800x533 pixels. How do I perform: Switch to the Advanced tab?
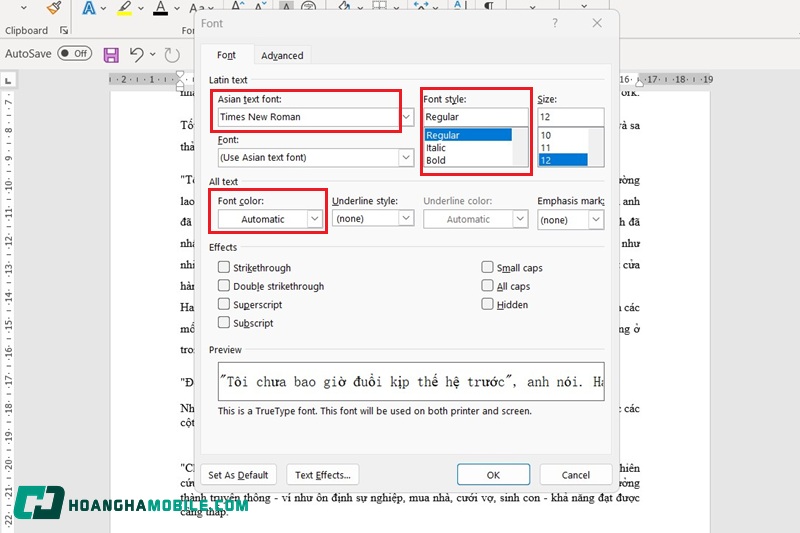click(x=282, y=55)
